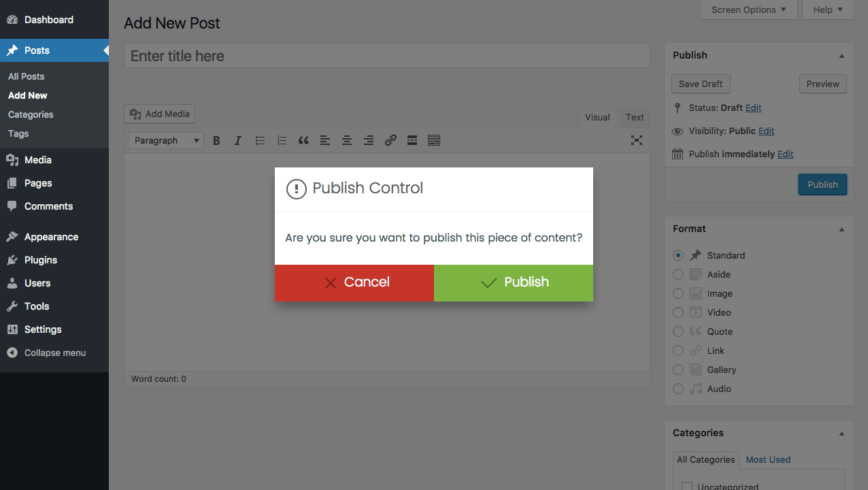Click the Settings sliders icon
Screen dimensions: 868x490
tap(12, 329)
